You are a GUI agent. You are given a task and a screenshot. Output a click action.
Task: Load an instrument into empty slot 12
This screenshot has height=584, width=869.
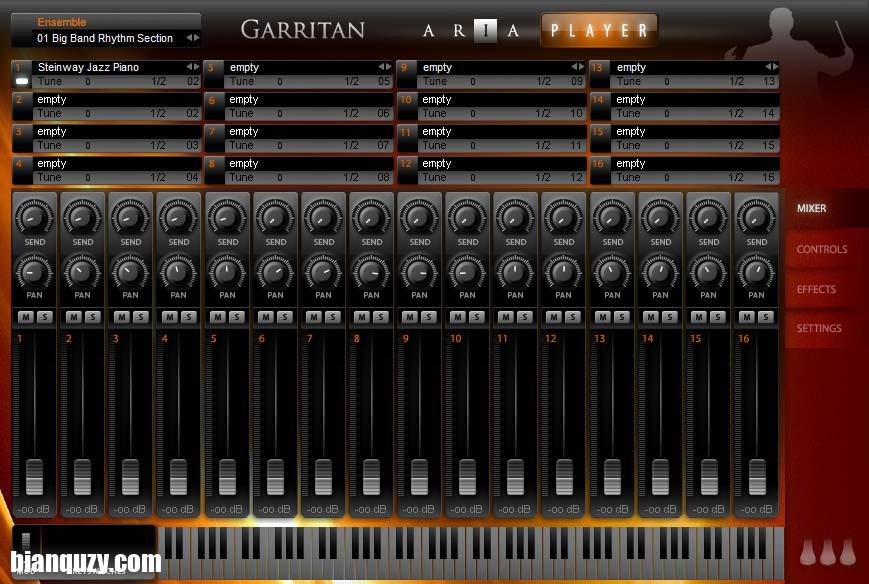pyautogui.click(x=502, y=164)
